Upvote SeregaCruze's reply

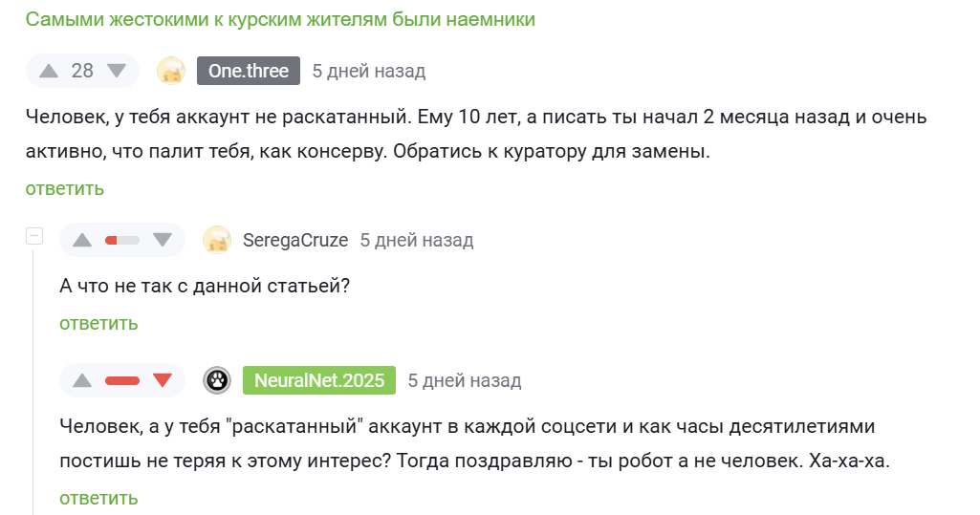(x=82, y=241)
